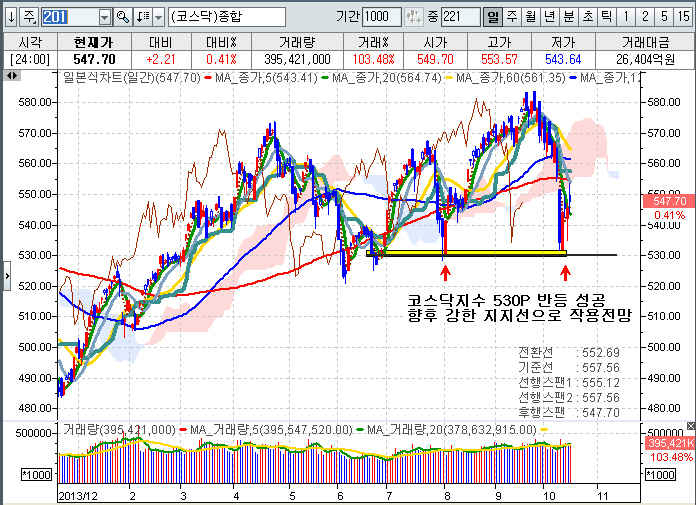Select the 틱 tick chart tab
This screenshot has height=505, width=696.
(605, 17)
